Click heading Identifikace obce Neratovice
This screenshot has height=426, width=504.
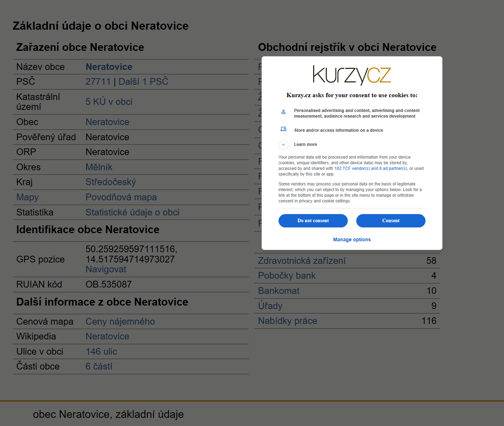coord(88,230)
